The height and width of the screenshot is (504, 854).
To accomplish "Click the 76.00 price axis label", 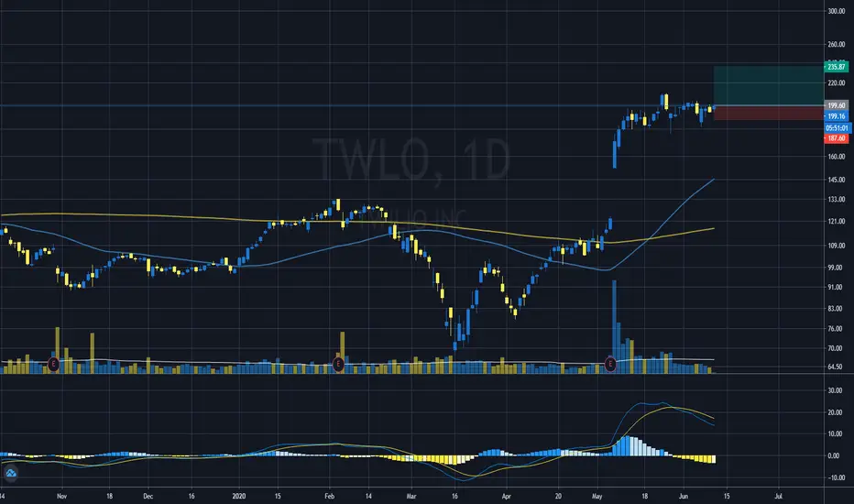I will pos(836,329).
